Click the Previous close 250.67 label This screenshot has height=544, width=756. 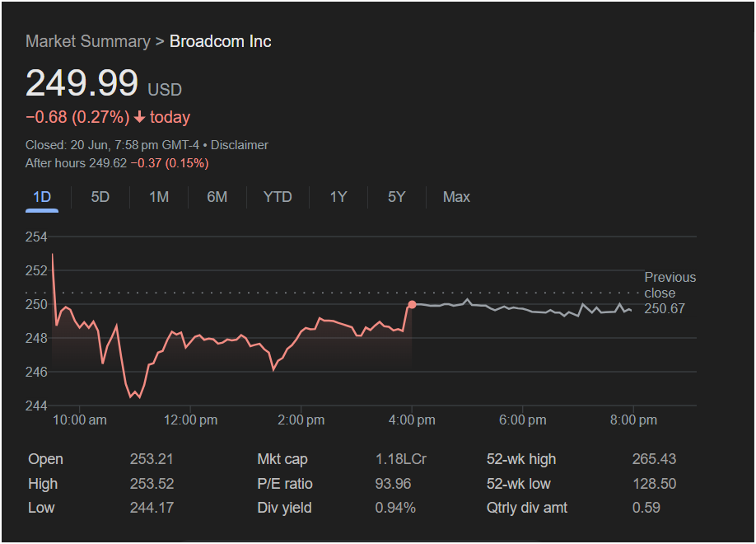coord(670,293)
